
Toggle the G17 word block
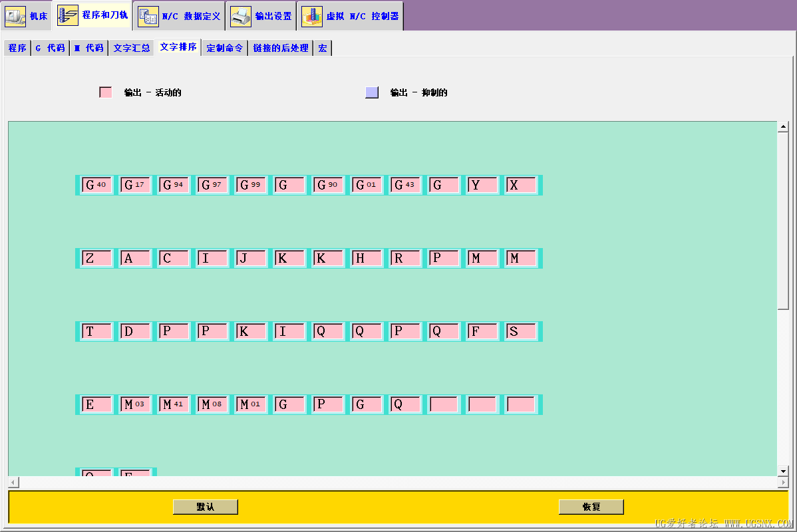click(x=135, y=185)
